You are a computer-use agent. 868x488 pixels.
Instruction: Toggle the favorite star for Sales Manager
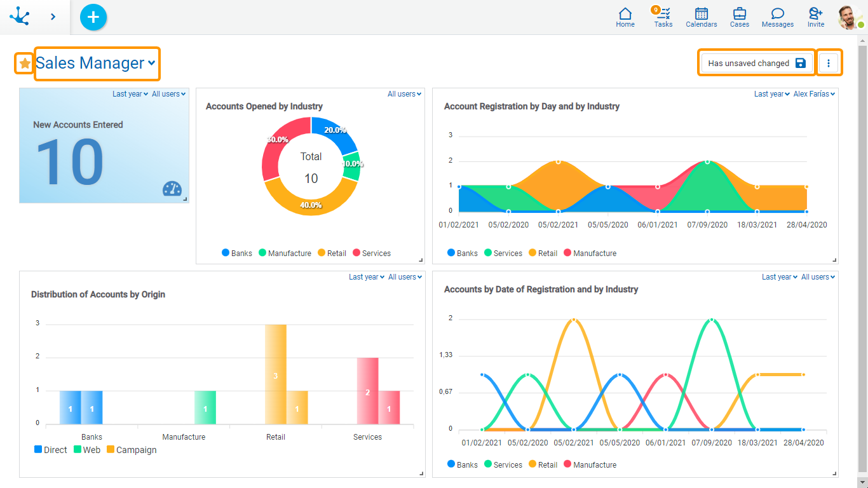pyautogui.click(x=25, y=63)
